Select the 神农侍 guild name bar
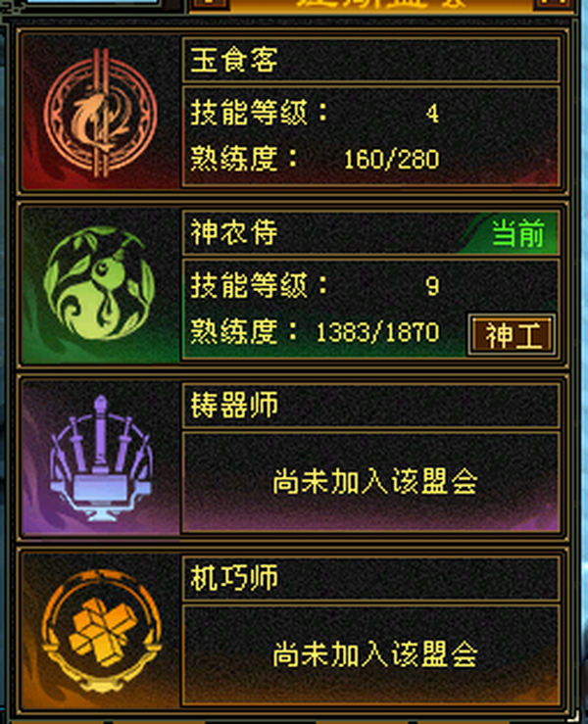This screenshot has height=724, width=588. [x=370, y=232]
